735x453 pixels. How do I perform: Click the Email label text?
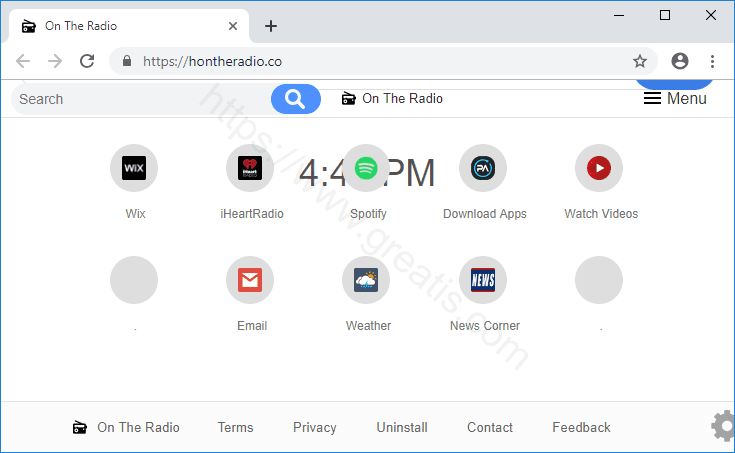pyautogui.click(x=252, y=325)
